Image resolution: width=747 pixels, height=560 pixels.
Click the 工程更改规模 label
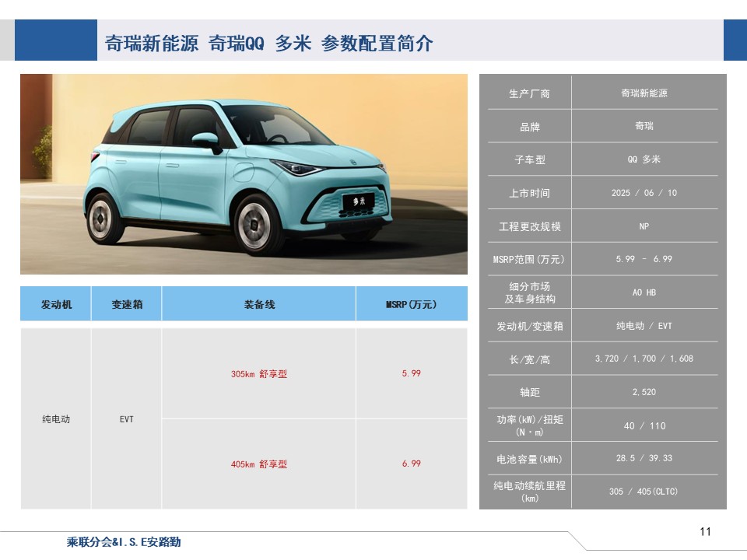pyautogui.click(x=529, y=226)
